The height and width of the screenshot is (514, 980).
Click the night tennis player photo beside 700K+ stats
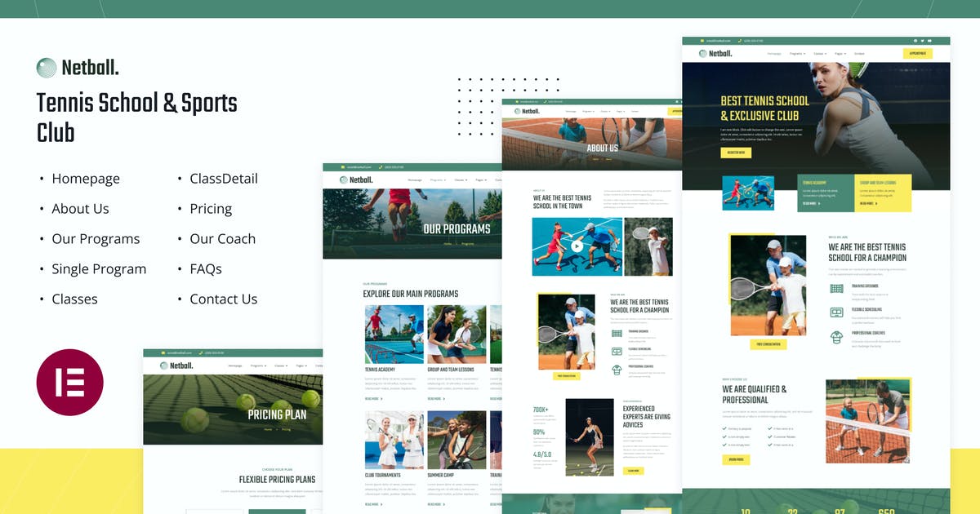pos(590,437)
